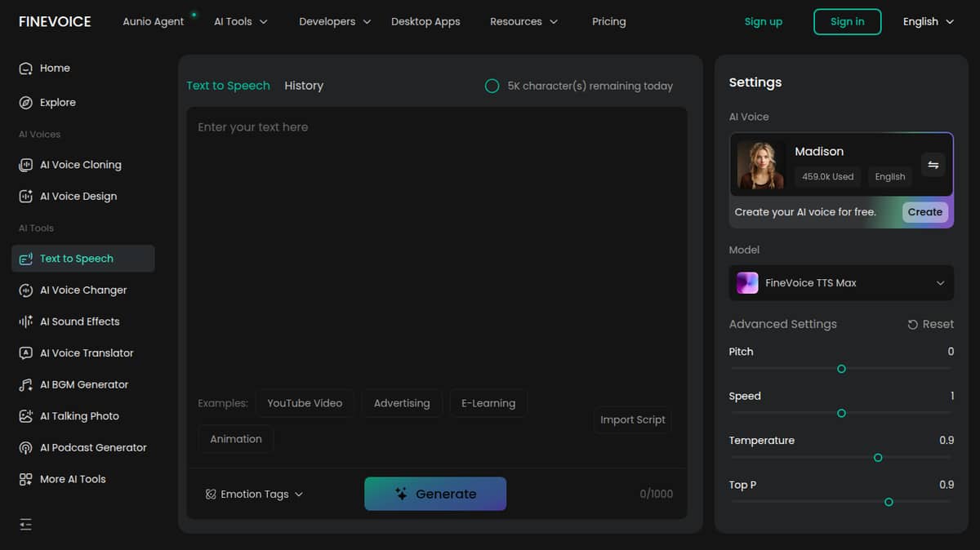Click the Pitch slider handle
Screen dimensions: 980x550
pyautogui.click(x=841, y=370)
